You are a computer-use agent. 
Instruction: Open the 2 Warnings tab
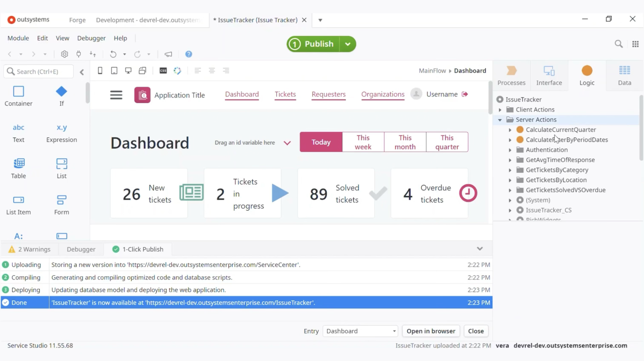tap(29, 249)
